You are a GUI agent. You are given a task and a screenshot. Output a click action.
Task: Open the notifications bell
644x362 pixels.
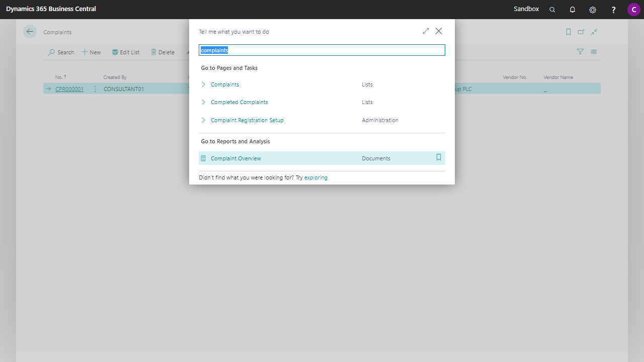coord(572,9)
